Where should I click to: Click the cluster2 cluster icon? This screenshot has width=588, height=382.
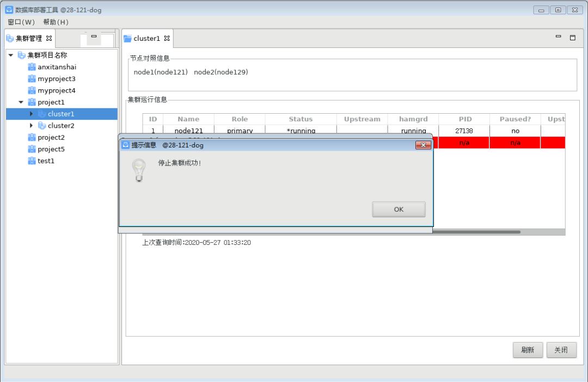point(42,126)
